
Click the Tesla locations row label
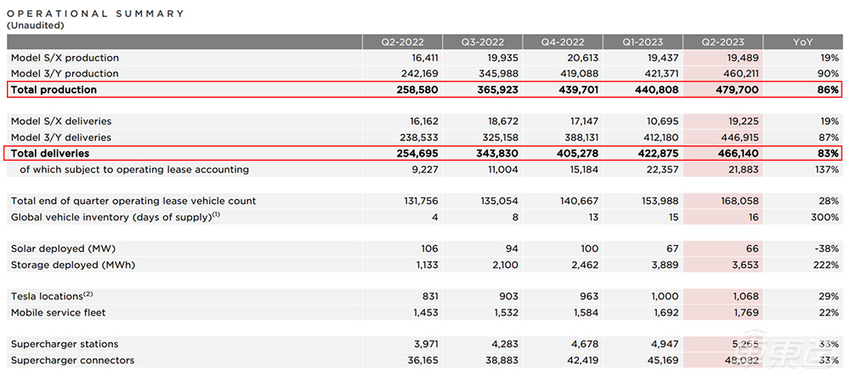[53, 296]
